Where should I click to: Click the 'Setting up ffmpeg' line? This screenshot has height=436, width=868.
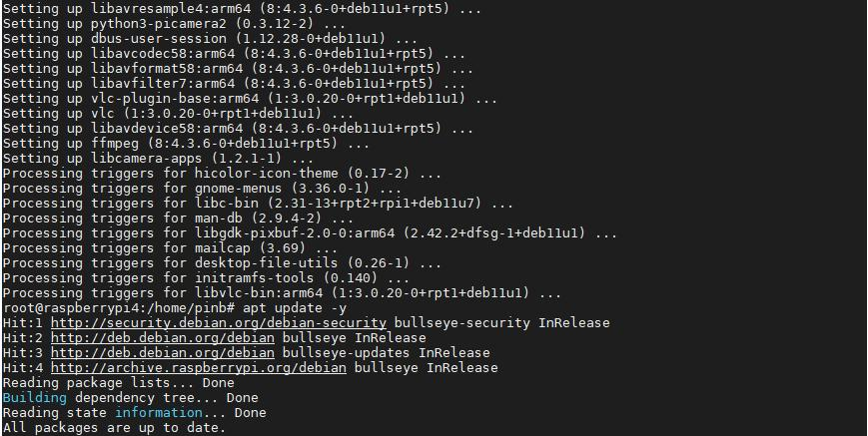click(186, 143)
